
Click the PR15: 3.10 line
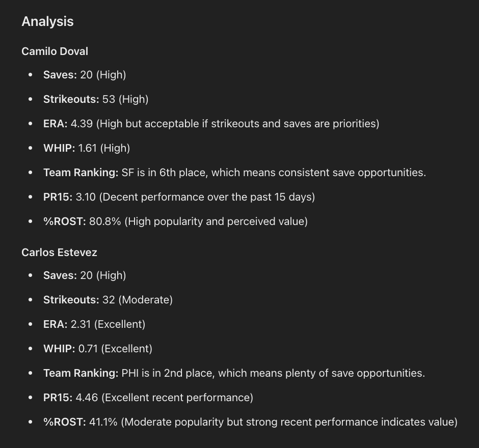tap(179, 197)
